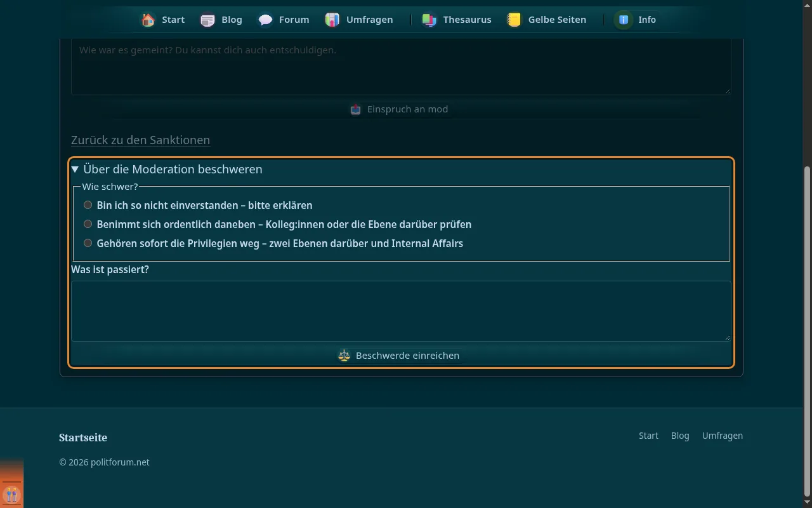Focus the 'Wie war es gemeint?' text area
Viewport: 812px width, 508px height.
tap(401, 67)
